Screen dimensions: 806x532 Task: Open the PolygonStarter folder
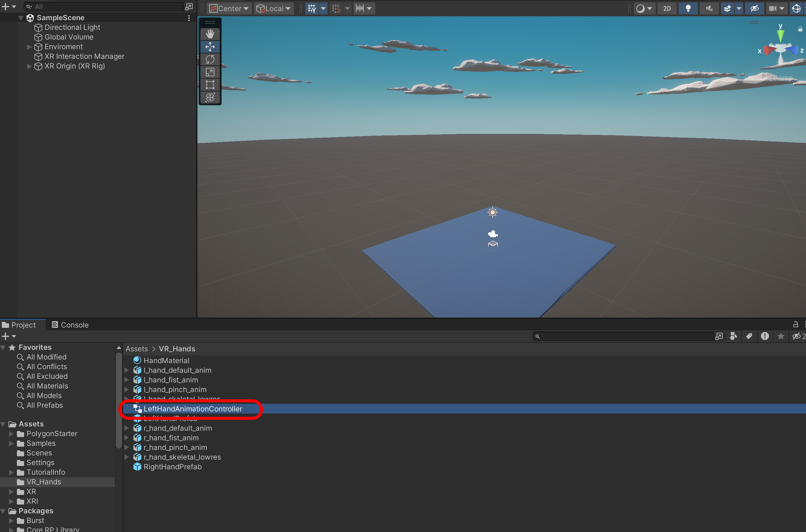click(52, 434)
